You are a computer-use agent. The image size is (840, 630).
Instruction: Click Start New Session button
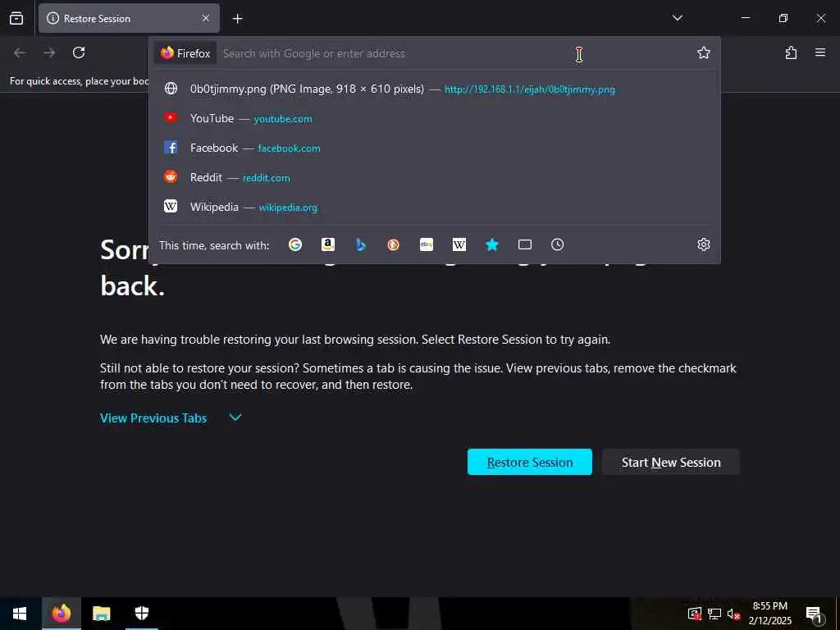click(x=671, y=462)
